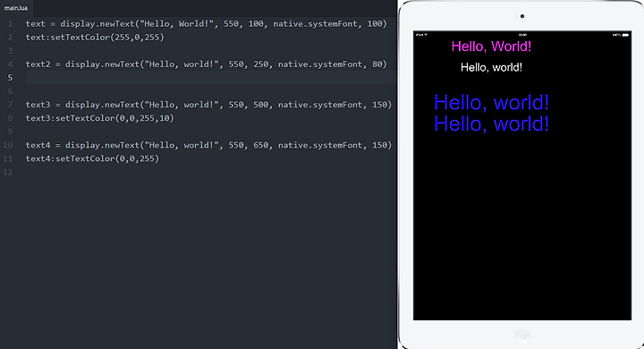The image size is (644, 349).
Task: Click the lower blue Hello, world! text
Action: [x=491, y=123]
